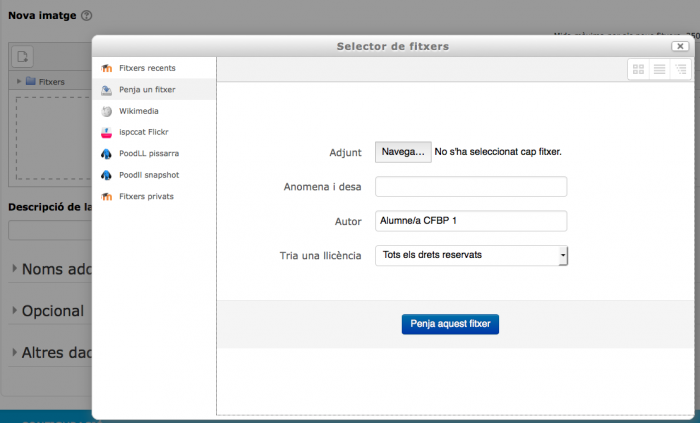Click the Navega... browse button
The image size is (700, 423).
403,152
